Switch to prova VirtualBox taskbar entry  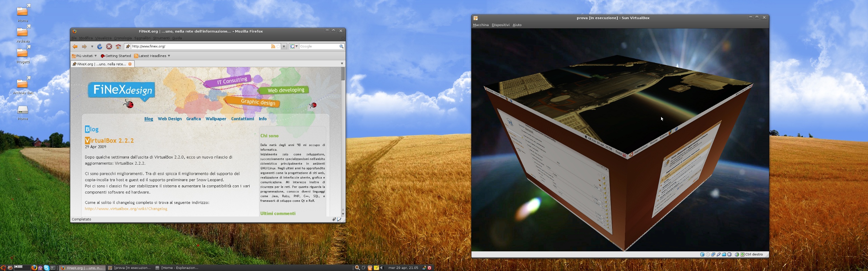(x=129, y=268)
